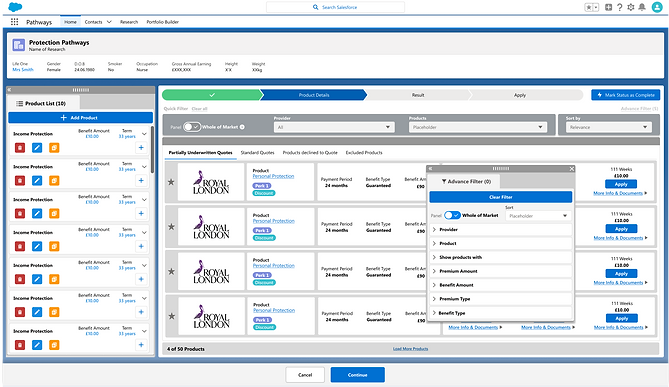Click the Load More Products link

tap(410, 349)
